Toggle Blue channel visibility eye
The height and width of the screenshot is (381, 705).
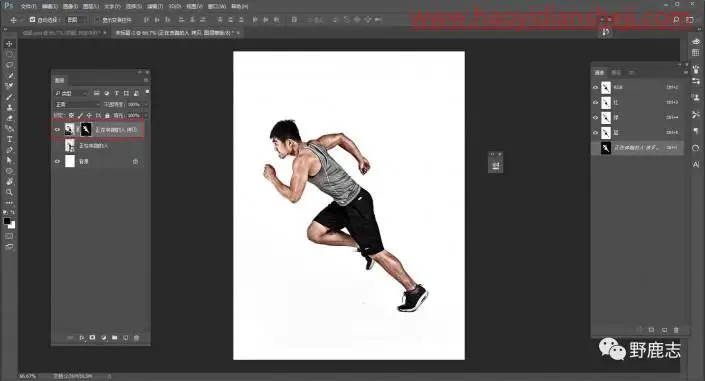pos(596,133)
